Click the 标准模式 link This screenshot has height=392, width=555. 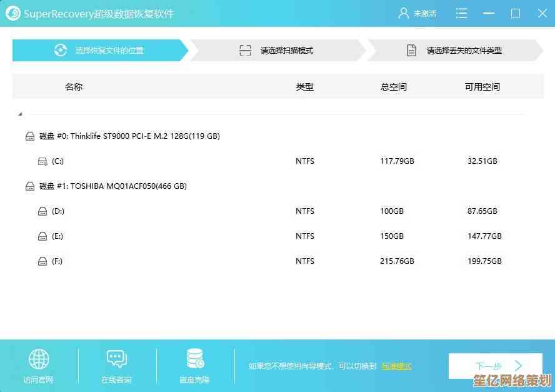[x=396, y=366]
